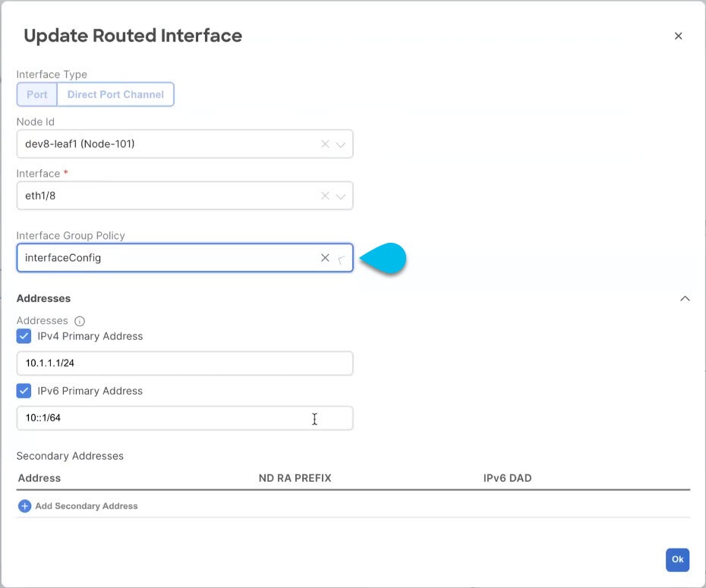Uncheck the IPv6 Primary Address checkbox

[x=24, y=391]
